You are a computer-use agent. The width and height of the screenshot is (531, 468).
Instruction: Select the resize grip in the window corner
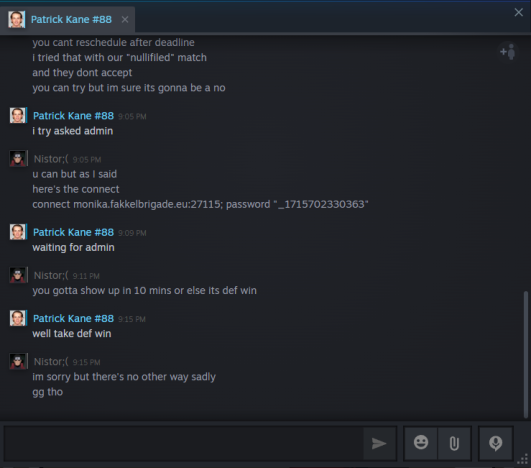[523, 460]
